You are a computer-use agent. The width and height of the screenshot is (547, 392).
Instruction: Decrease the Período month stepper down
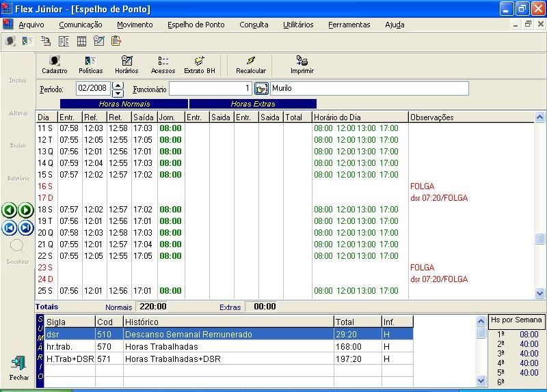pos(118,93)
